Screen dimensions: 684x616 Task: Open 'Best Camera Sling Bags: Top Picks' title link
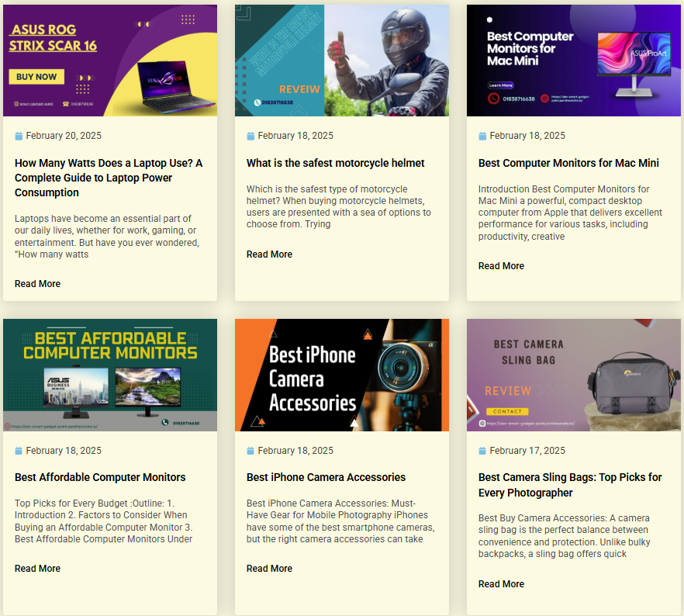tap(570, 485)
